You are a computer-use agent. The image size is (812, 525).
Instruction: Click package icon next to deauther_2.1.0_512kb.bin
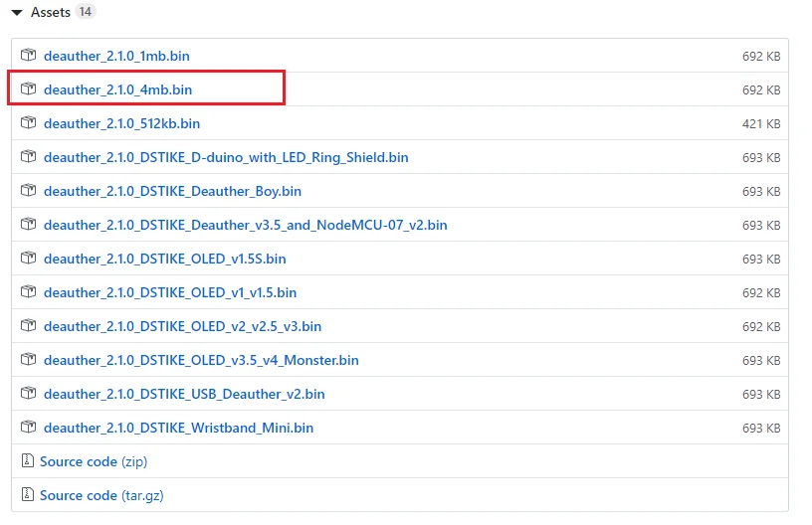pos(29,122)
